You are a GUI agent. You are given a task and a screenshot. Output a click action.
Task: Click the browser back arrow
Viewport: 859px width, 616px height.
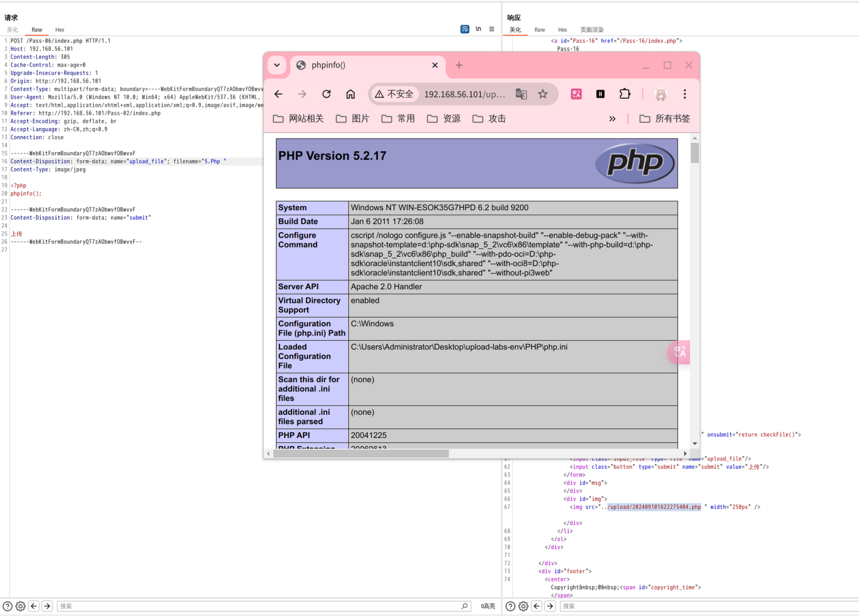278,94
